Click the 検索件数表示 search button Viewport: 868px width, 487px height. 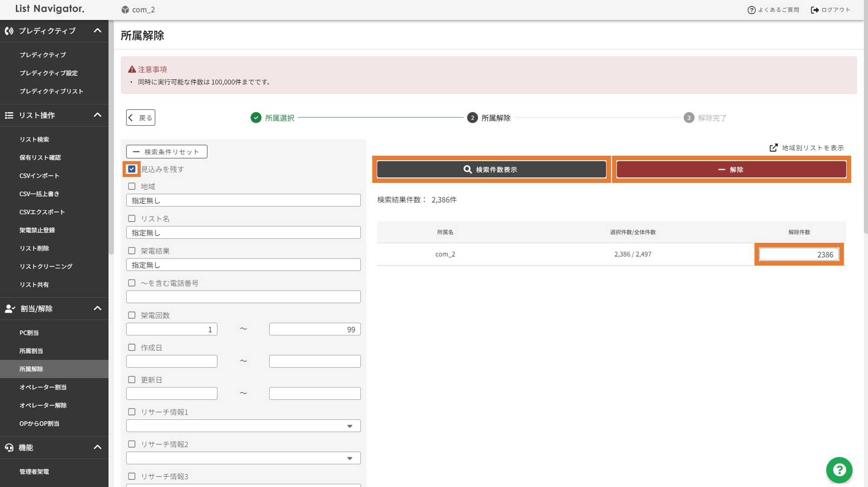491,169
